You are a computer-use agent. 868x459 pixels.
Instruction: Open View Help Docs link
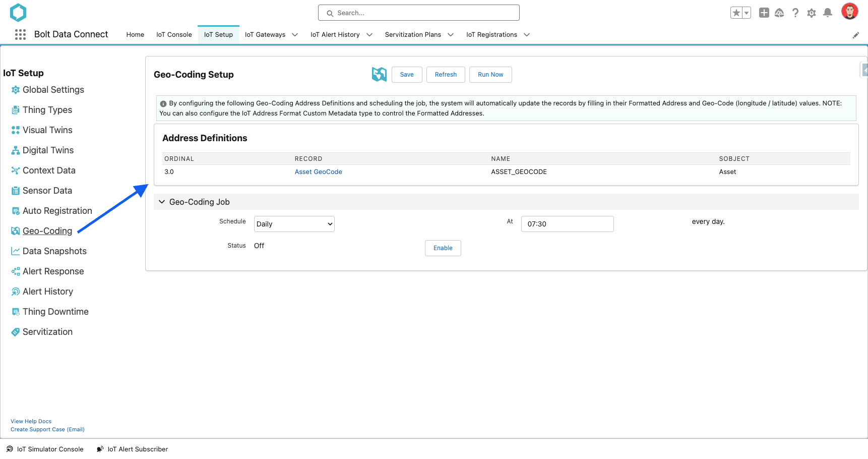point(31,422)
